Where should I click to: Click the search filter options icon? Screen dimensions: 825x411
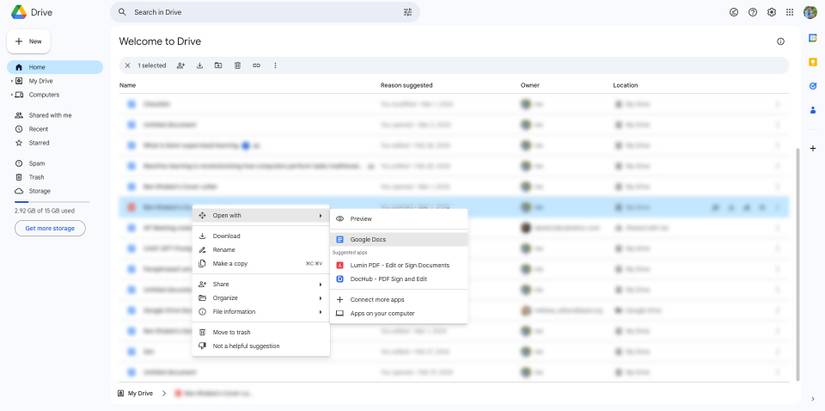[407, 13]
